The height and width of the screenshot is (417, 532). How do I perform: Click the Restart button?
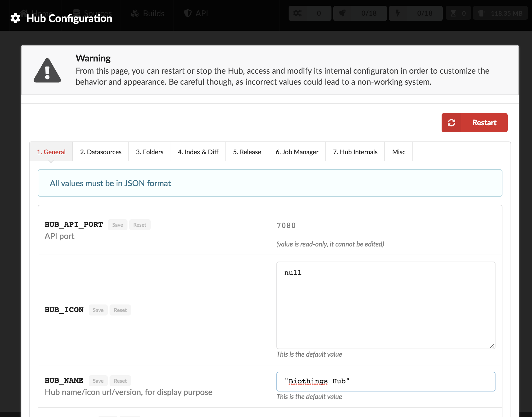tap(474, 123)
